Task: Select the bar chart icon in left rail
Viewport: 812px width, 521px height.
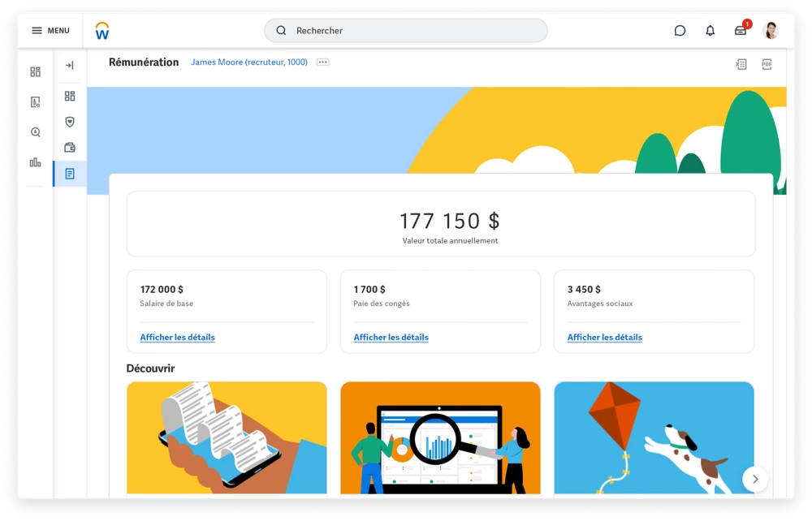Action: point(35,162)
